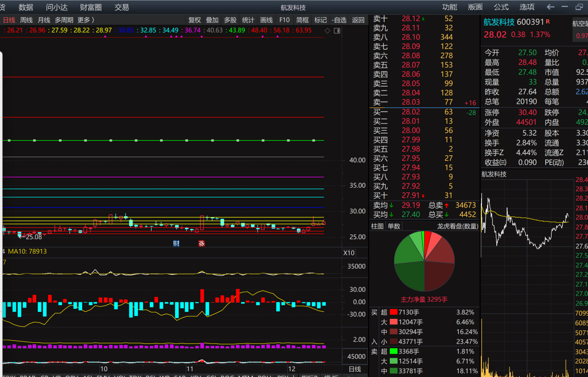Click the 标记 mark button
The height and width of the screenshot is (377, 588).
320,20
